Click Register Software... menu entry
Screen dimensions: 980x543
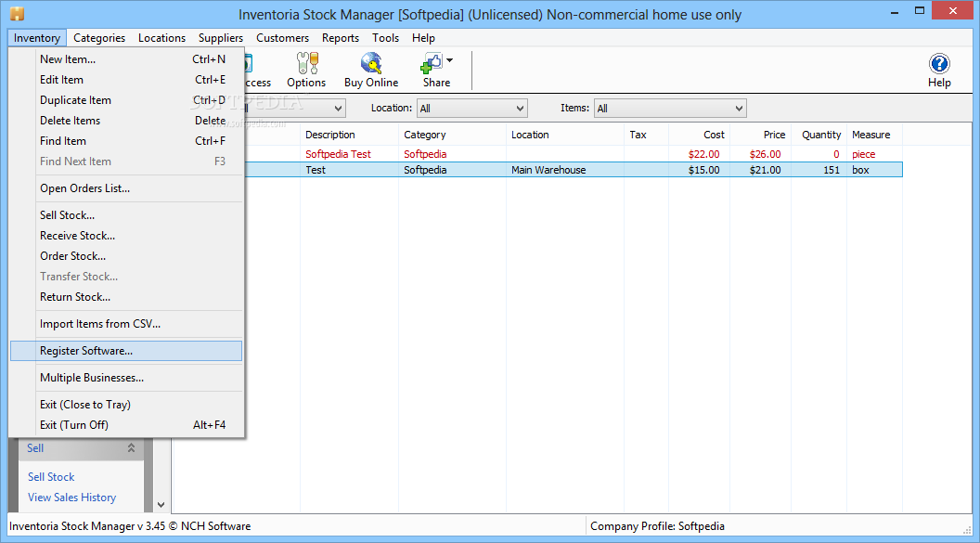tap(126, 351)
